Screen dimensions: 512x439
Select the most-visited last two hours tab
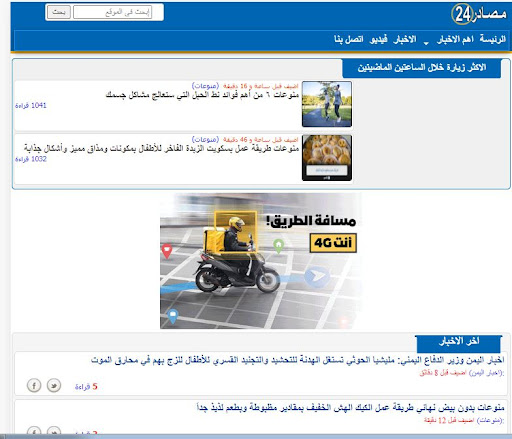click(422, 68)
